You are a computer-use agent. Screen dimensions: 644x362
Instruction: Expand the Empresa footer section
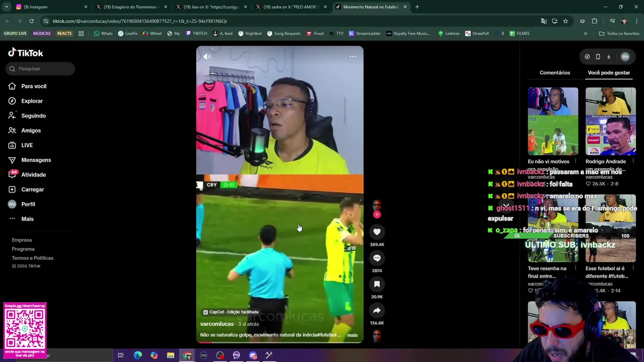coord(22,240)
